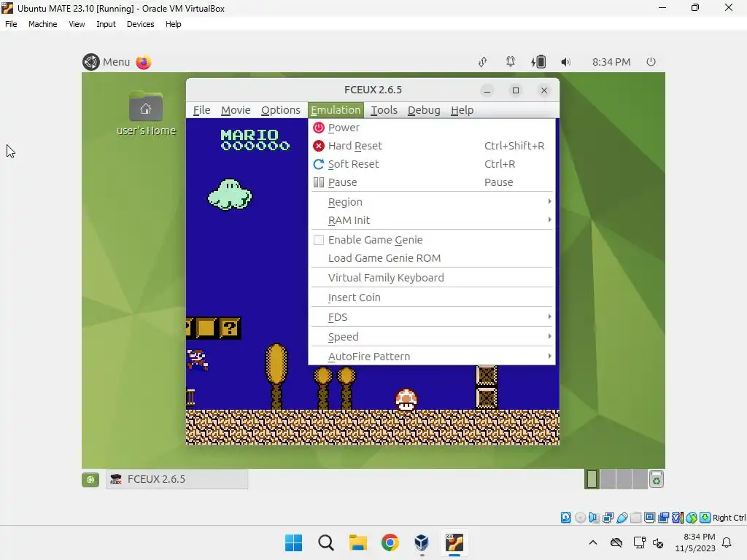Click VirtualBox shared folders status icon
Image resolution: width=747 pixels, height=560 pixels.
[636, 518]
